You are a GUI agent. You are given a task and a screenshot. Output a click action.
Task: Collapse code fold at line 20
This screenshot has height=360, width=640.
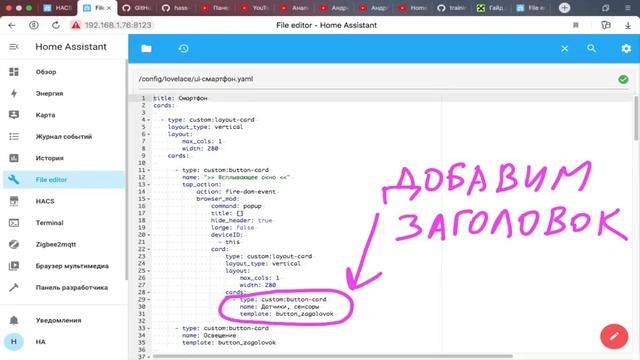[x=149, y=235]
